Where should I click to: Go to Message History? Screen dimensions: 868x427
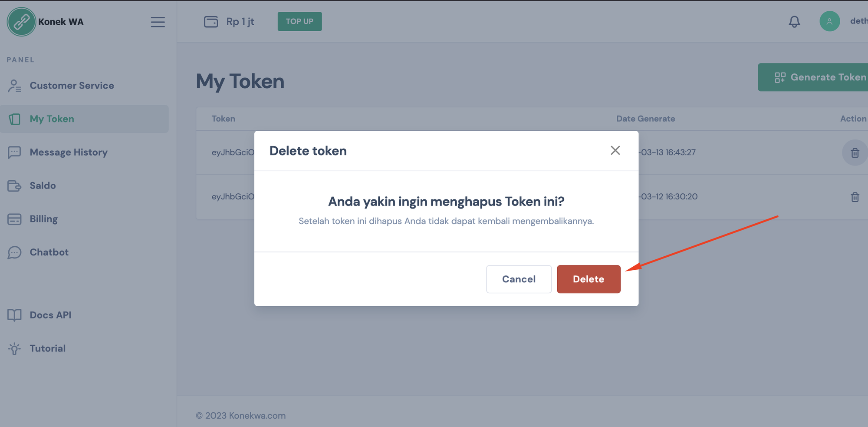pyautogui.click(x=68, y=152)
